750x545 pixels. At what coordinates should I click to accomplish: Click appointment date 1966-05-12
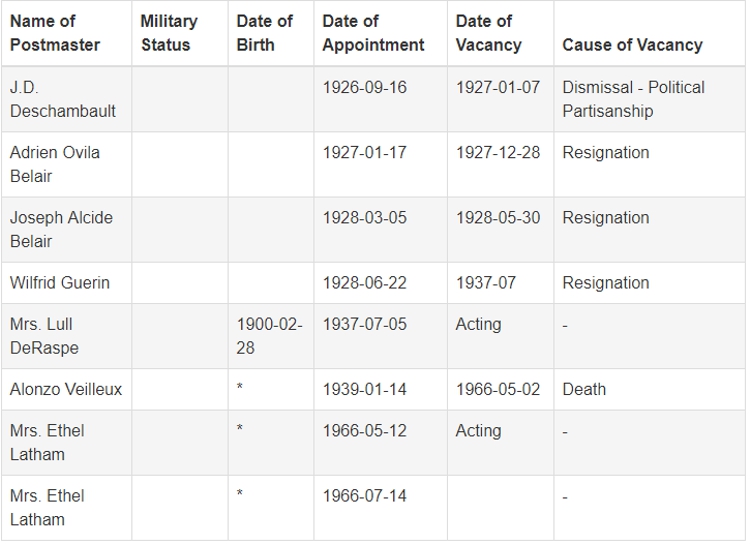pyautogui.click(x=364, y=431)
